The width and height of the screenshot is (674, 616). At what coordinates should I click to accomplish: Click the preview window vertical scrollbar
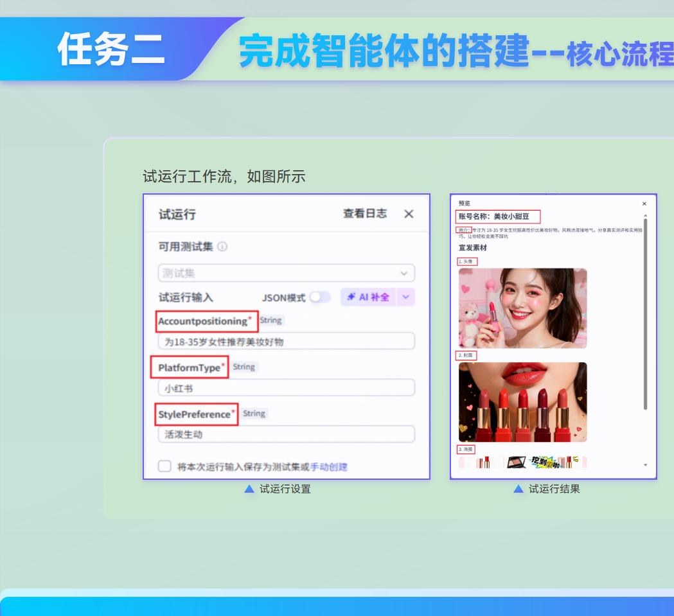(x=645, y=314)
